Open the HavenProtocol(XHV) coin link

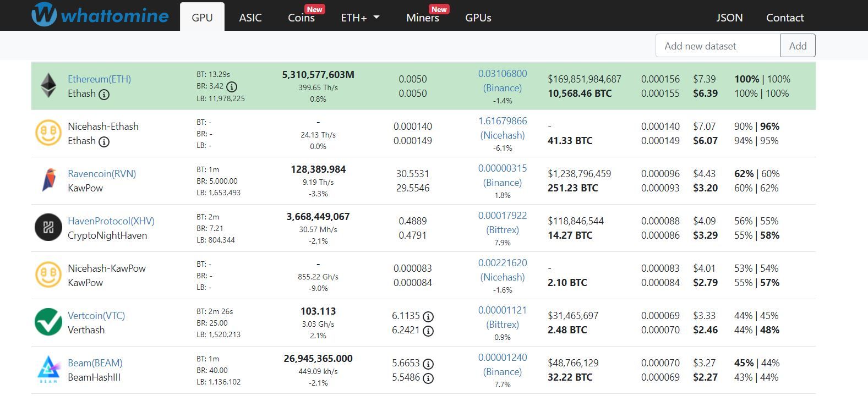click(111, 221)
